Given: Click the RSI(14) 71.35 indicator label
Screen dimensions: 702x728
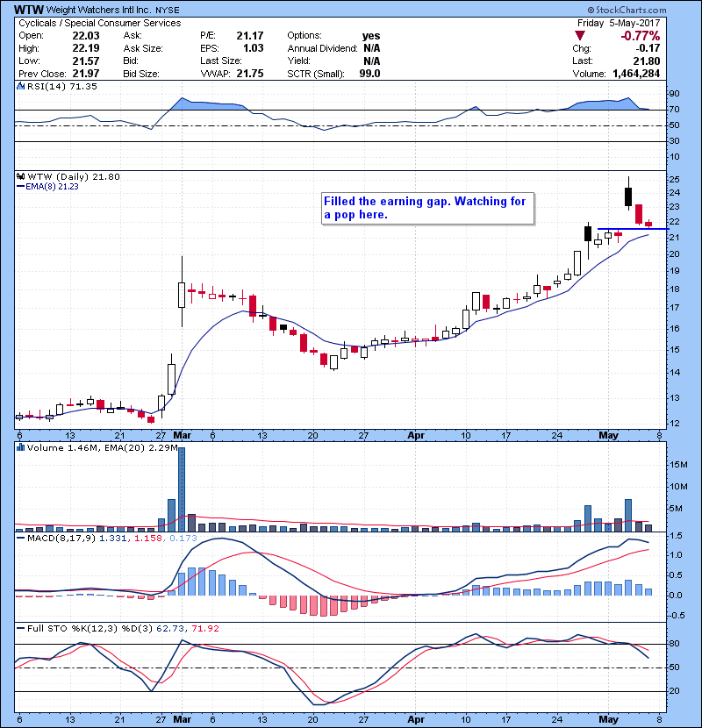Looking at the screenshot, I should 61,86.
